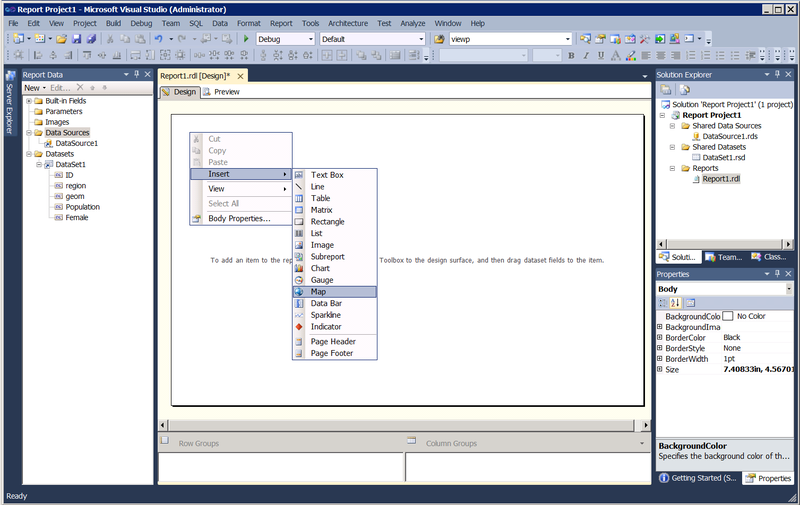
Task: Click the Align Lefts layout icon
Action: point(38,56)
